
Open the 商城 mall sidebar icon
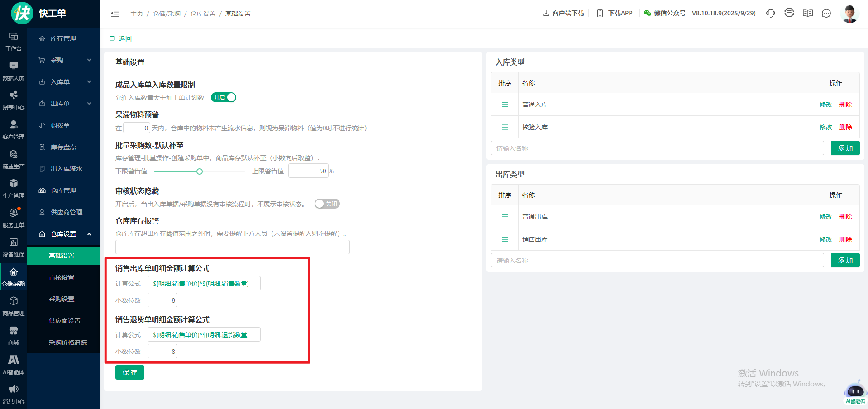pos(14,335)
